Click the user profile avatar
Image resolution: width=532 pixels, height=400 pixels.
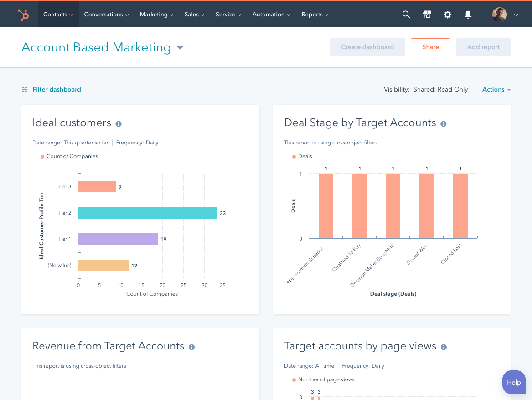point(500,15)
